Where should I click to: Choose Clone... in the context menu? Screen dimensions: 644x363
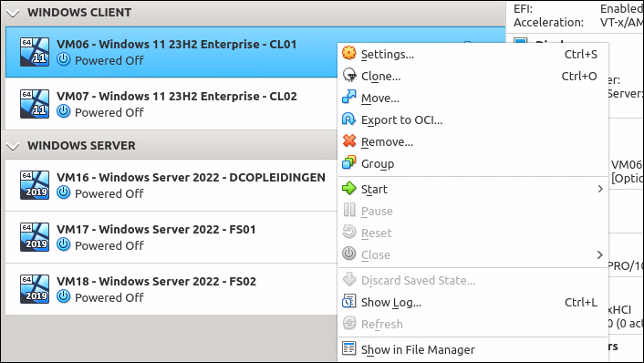coord(473,76)
